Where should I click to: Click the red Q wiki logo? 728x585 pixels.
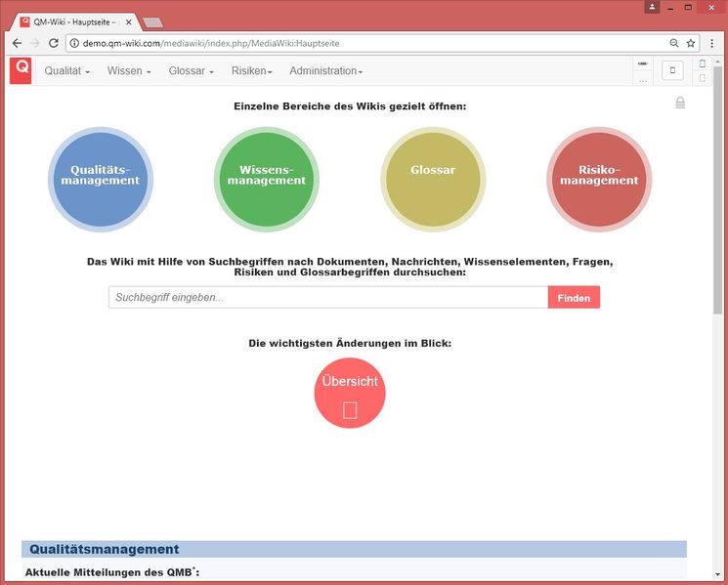pyautogui.click(x=21, y=70)
